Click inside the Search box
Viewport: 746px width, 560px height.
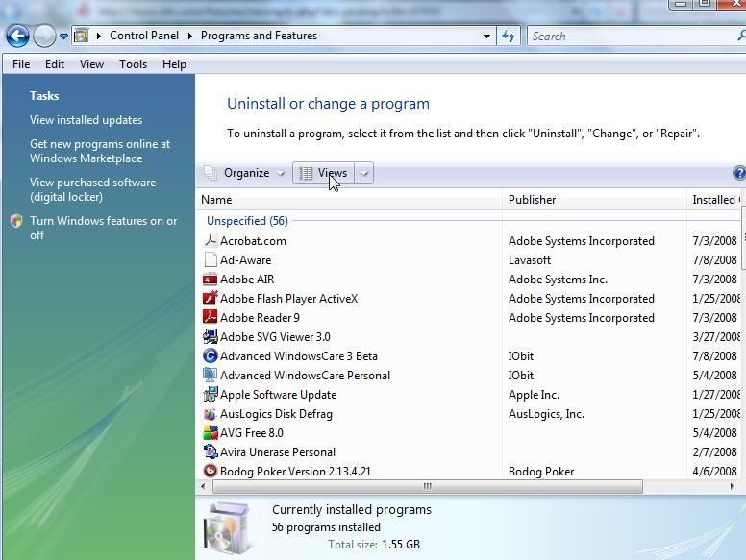633,37
